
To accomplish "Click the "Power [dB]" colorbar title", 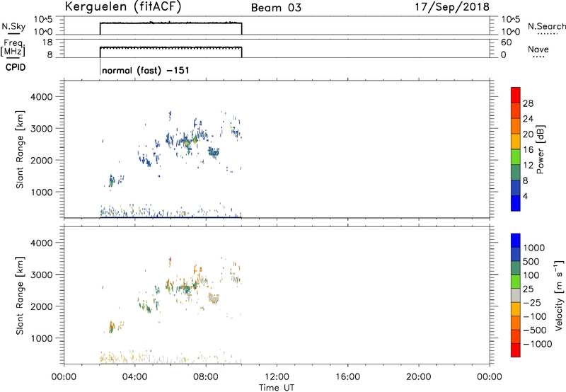I will pos(540,149).
